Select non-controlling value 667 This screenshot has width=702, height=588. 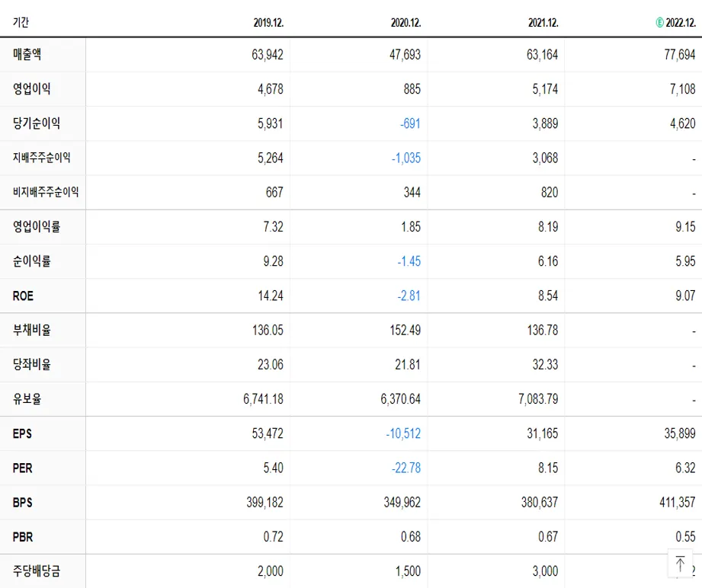[274, 193]
